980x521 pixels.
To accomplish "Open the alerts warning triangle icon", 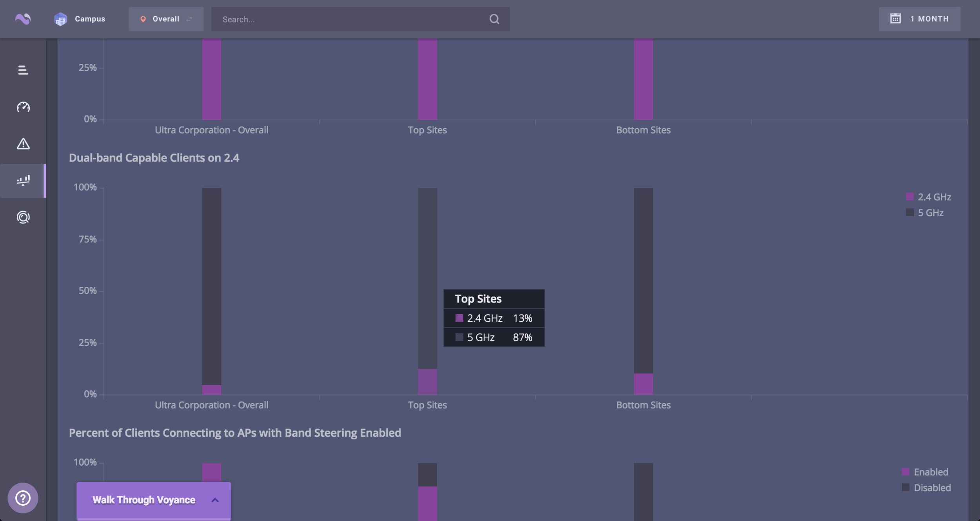I will [23, 144].
